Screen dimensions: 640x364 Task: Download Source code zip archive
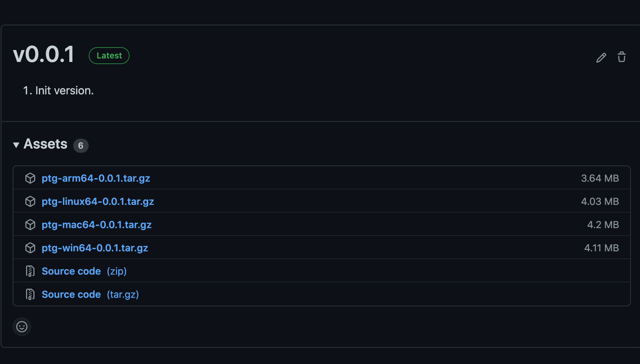(x=71, y=271)
